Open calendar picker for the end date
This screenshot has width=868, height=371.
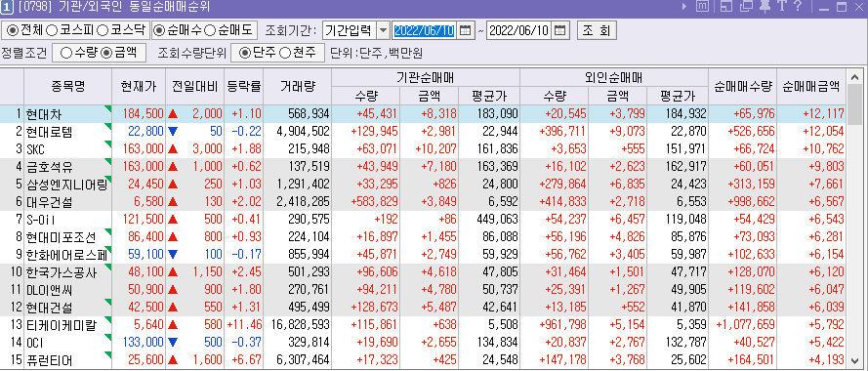coord(560,30)
